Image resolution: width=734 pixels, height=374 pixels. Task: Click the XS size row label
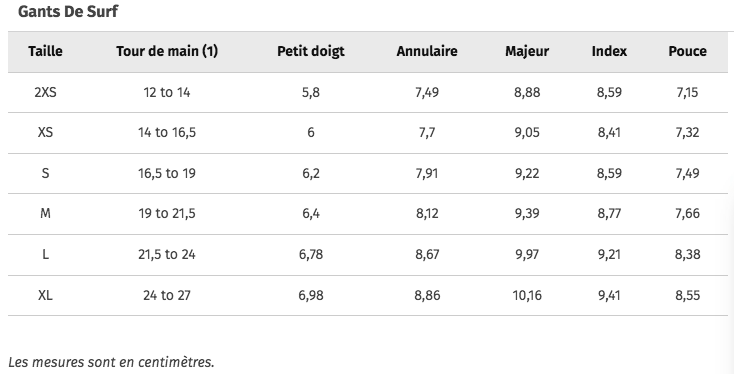45,132
